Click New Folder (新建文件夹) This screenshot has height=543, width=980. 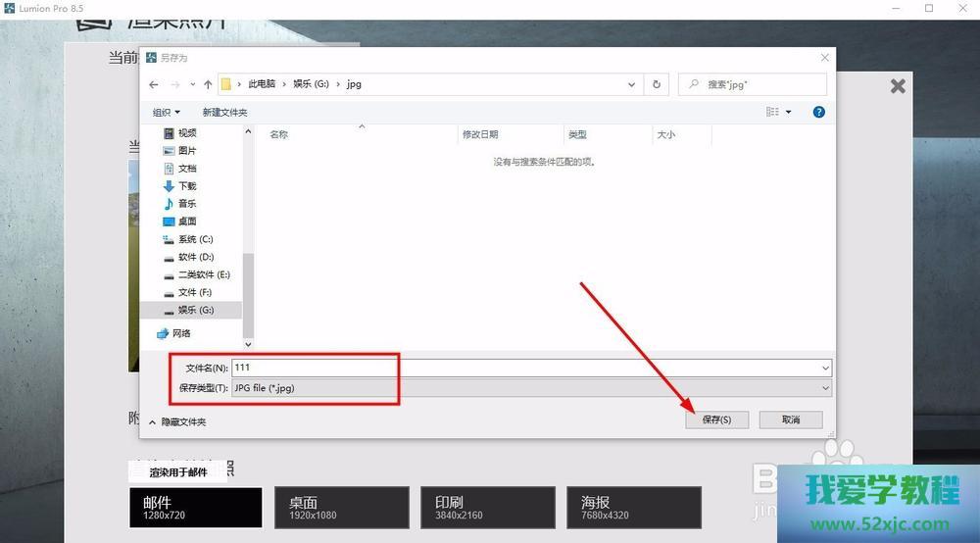[224, 113]
